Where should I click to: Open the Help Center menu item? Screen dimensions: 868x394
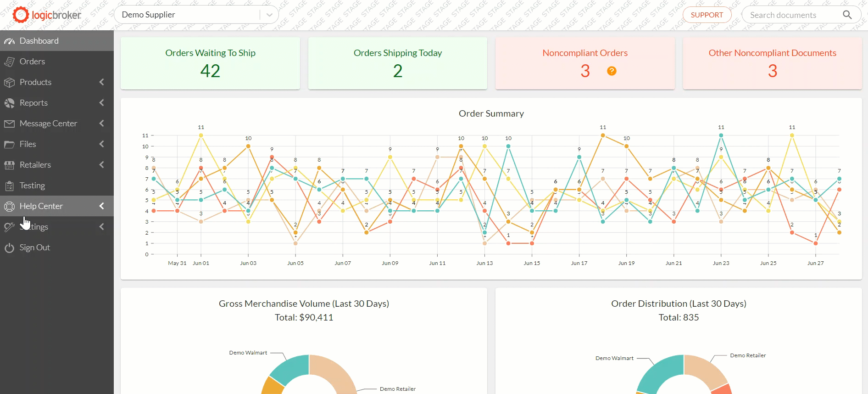click(x=41, y=206)
